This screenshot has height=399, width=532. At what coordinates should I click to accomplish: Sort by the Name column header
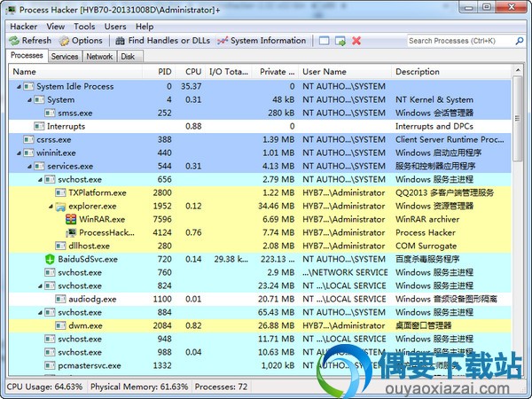pyautogui.click(x=76, y=72)
